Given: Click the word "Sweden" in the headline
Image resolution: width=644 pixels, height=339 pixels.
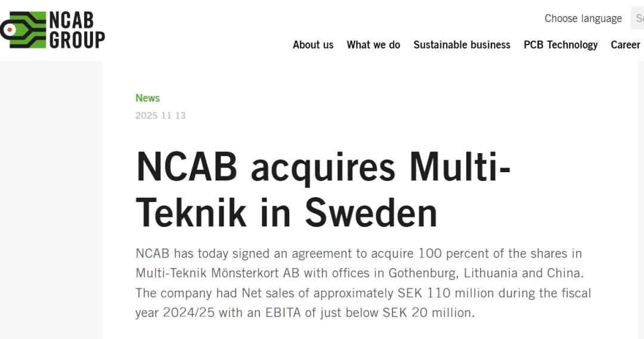Looking at the screenshot, I should [x=371, y=213].
